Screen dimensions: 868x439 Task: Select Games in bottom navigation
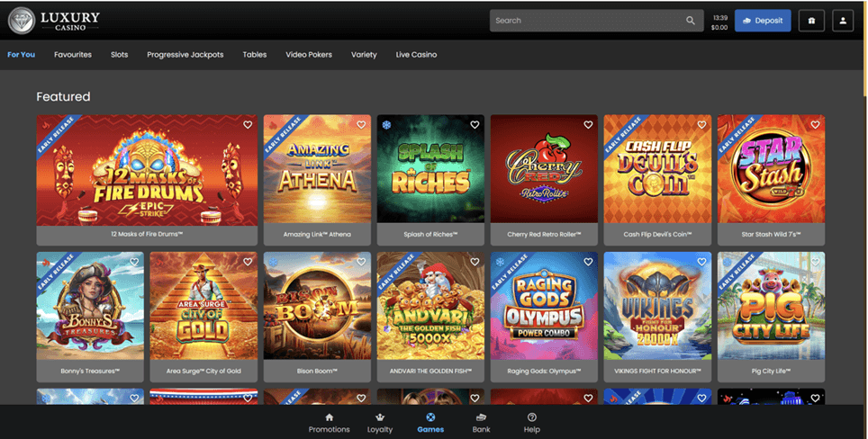430,424
